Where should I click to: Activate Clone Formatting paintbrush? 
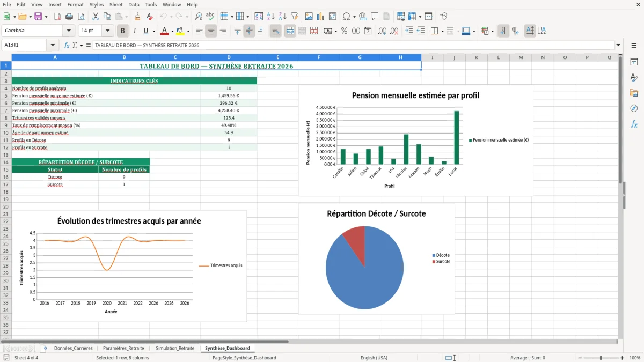click(137, 17)
